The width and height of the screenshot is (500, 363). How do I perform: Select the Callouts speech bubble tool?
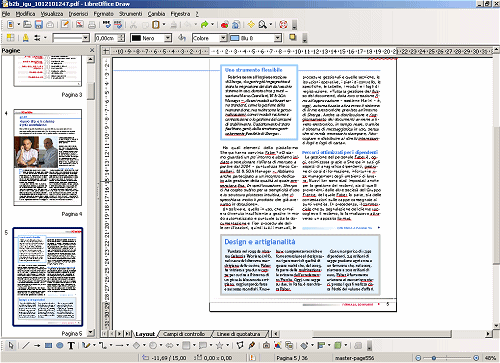pyautogui.click(x=203, y=345)
